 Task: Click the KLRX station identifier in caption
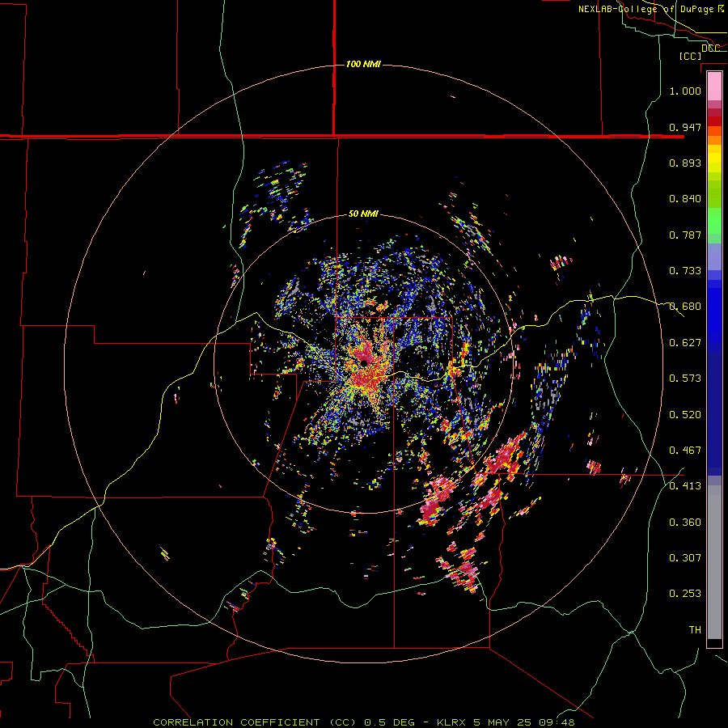click(451, 722)
